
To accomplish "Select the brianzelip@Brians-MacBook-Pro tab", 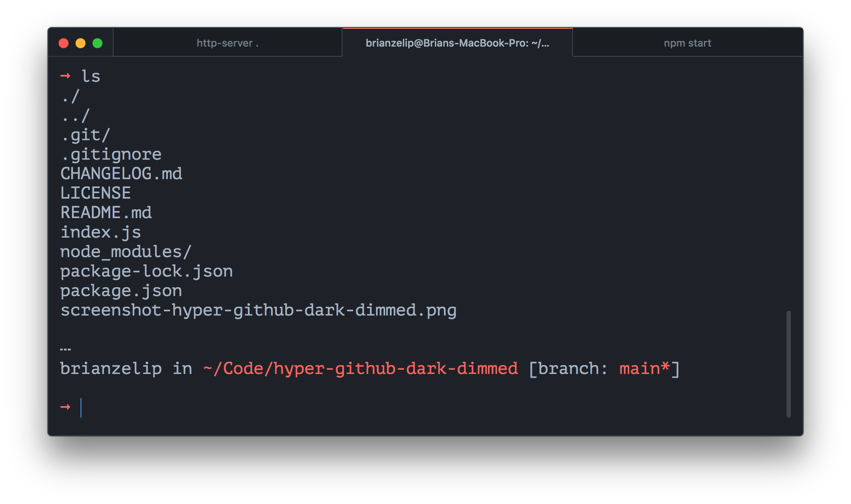I will tap(457, 43).
